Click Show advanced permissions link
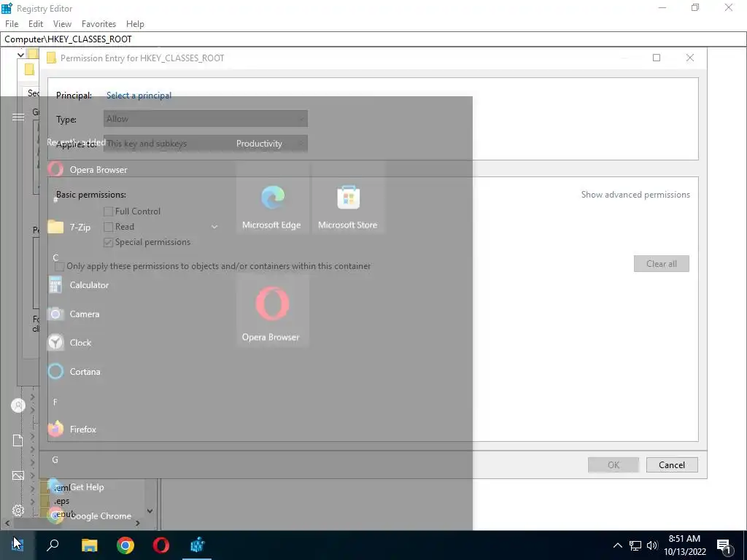This screenshot has width=747, height=560. [635, 194]
